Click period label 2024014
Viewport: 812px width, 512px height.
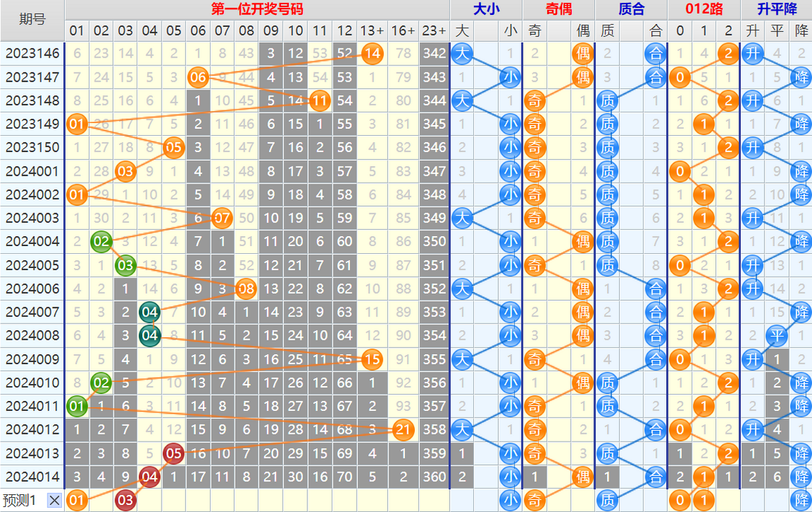click(x=32, y=476)
